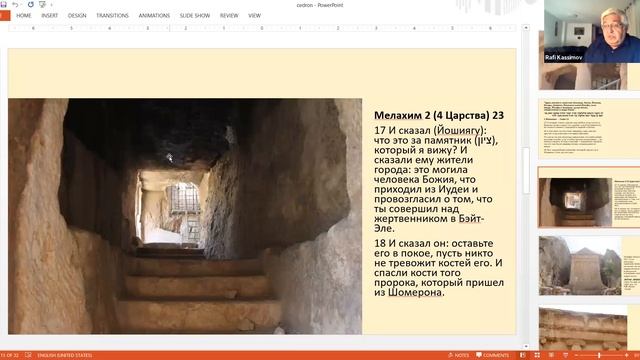640x360 pixels.
Task: Open the ANIMATIONS ribbon tab
Action: click(x=154, y=16)
